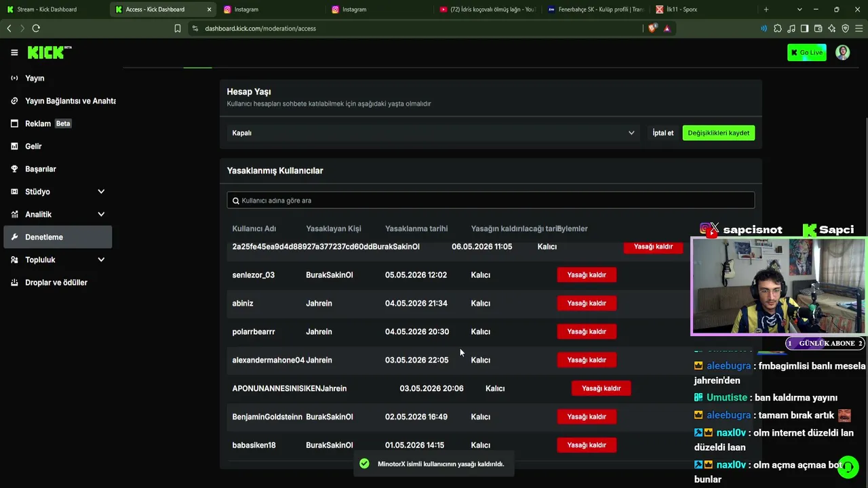Click the Yasaklayan Kişi column header
The width and height of the screenshot is (868, 488).
point(334,228)
